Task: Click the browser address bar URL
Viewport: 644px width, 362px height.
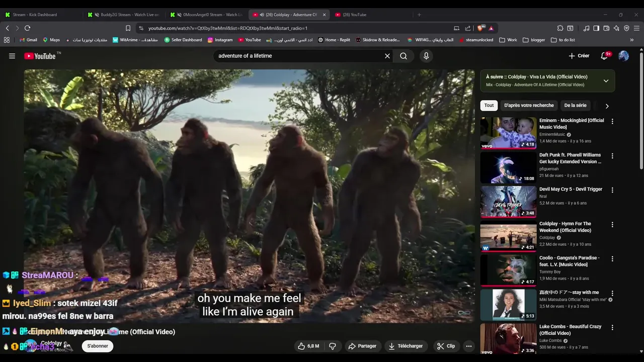Action: [x=228, y=28]
